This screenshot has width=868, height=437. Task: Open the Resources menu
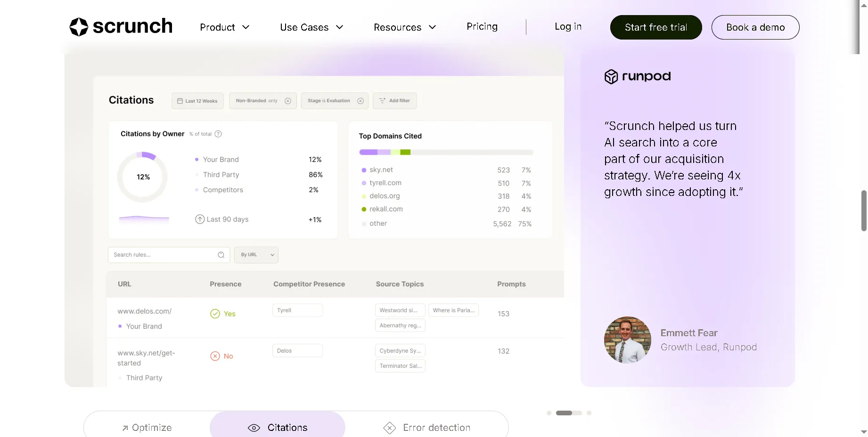point(405,27)
